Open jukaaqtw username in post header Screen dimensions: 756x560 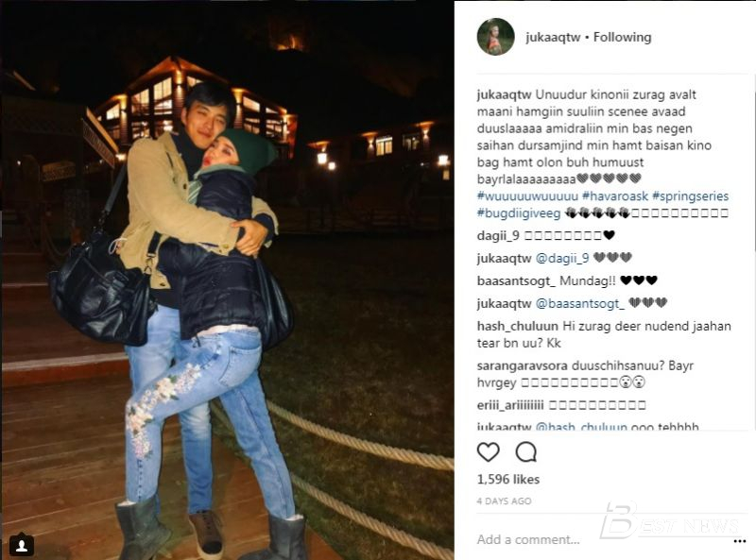[553, 37]
